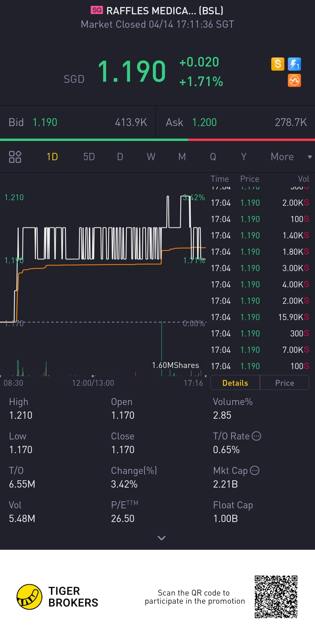
Task: Tap the Time column header
Action: (220, 179)
